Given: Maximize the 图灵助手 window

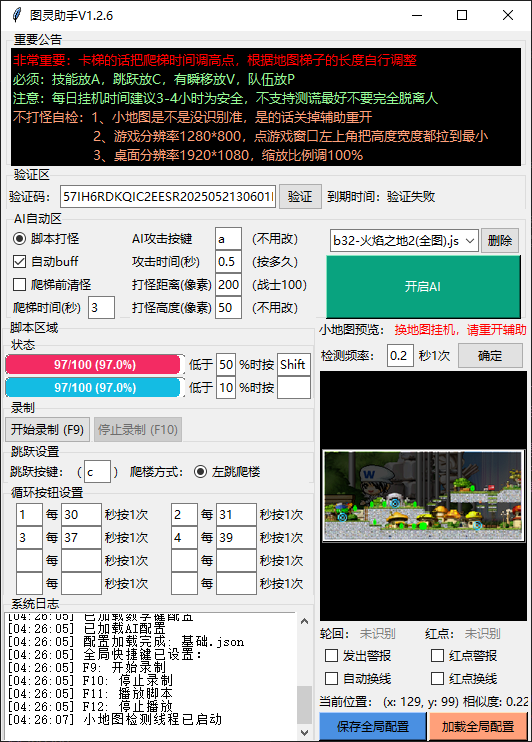Looking at the screenshot, I should (x=462, y=15).
